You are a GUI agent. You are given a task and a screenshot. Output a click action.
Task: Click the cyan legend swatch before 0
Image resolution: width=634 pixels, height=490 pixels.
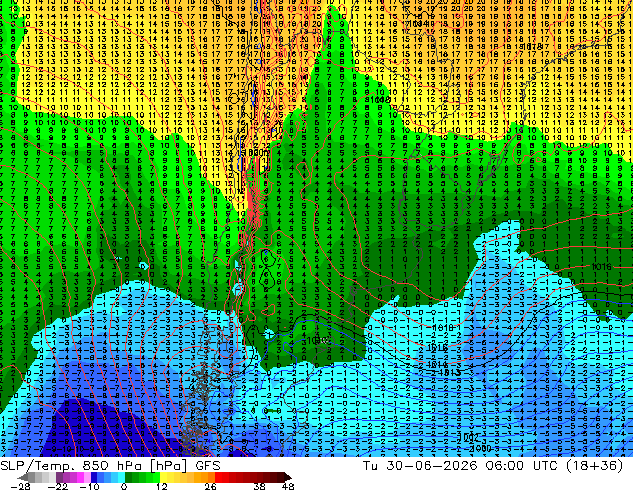121,477
